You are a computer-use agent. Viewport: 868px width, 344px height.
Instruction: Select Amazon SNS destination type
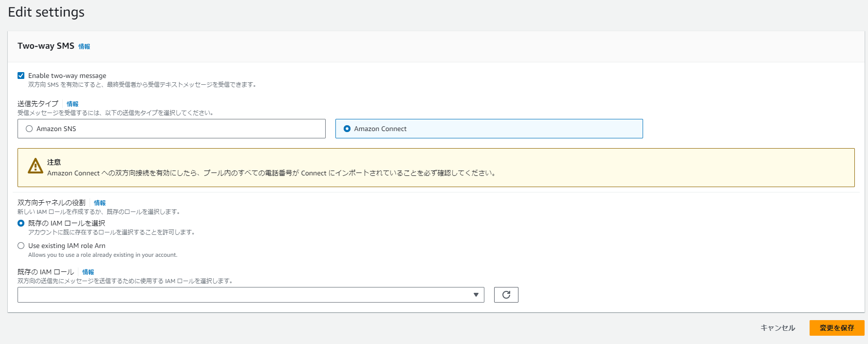tap(171, 129)
